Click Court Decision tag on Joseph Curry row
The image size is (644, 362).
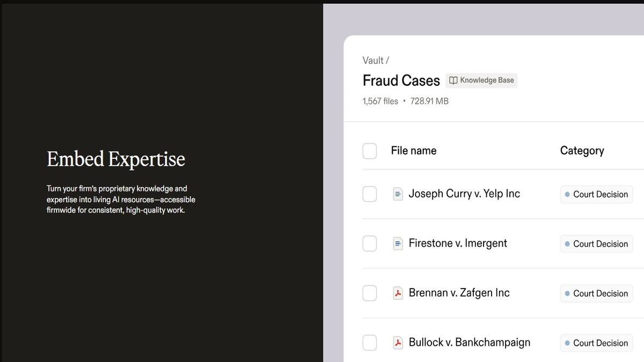596,194
